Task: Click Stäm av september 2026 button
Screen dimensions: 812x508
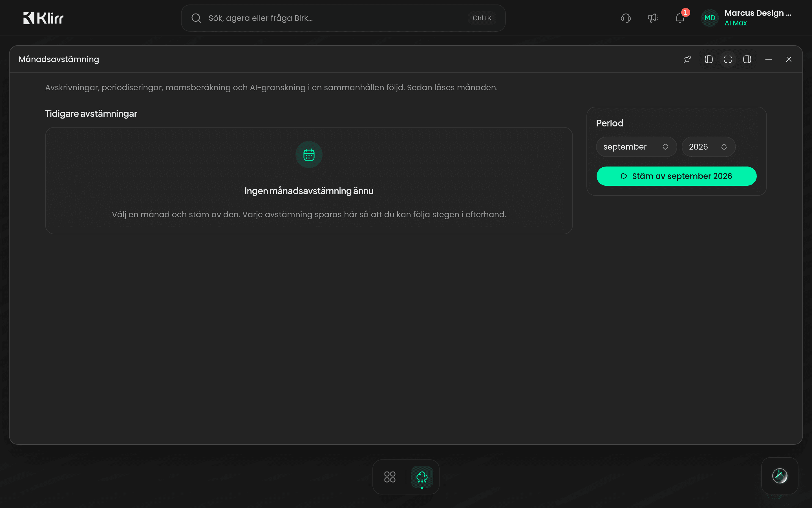Action: tap(676, 176)
